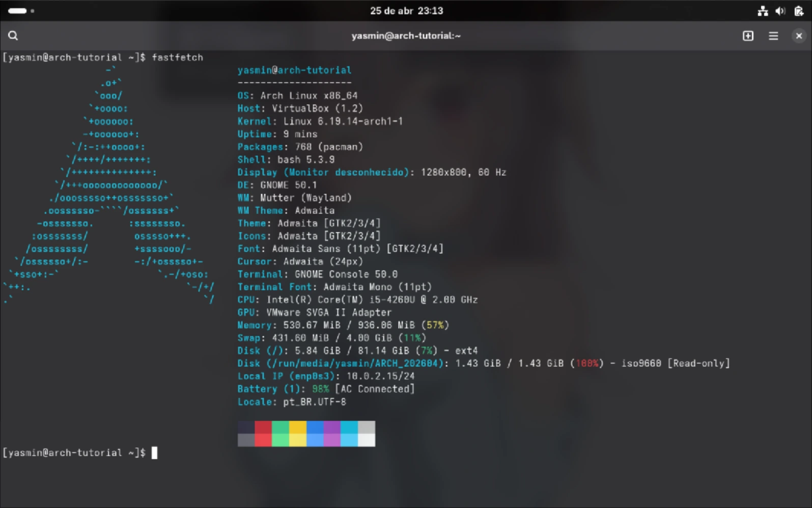
Task: Click the yellow swatch in top palette row
Action: tap(298, 427)
